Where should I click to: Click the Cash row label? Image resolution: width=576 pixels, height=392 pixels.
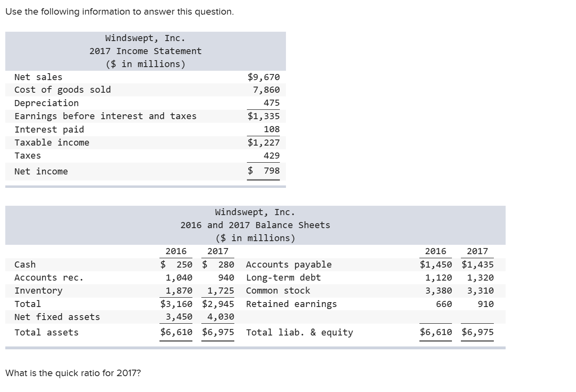25,265
